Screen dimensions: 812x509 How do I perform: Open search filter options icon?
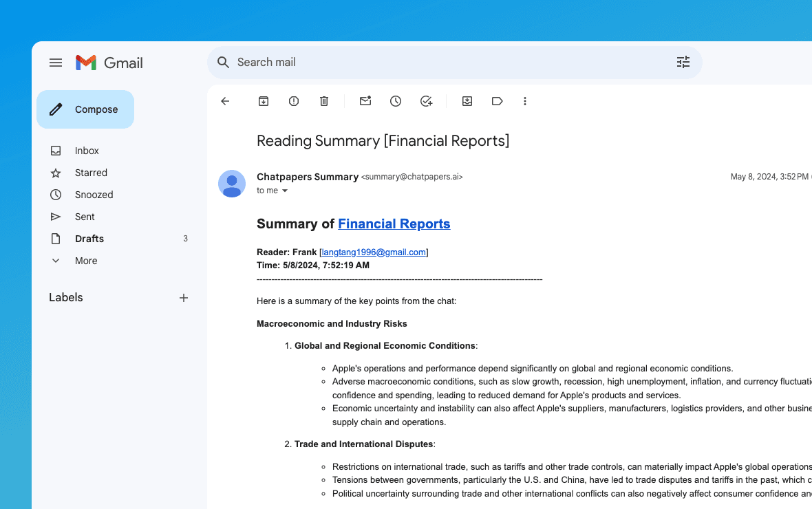click(683, 62)
